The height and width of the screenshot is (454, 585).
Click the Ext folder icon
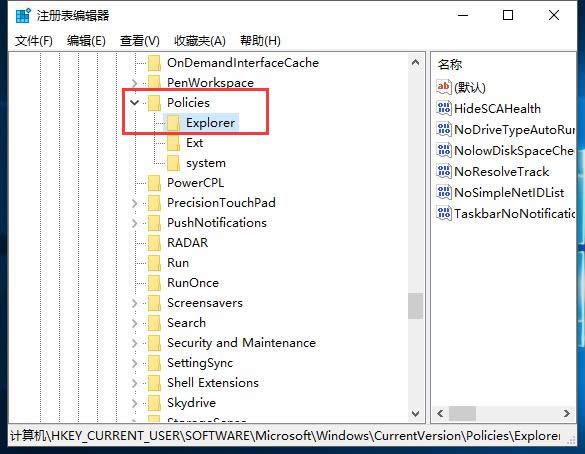(173, 143)
